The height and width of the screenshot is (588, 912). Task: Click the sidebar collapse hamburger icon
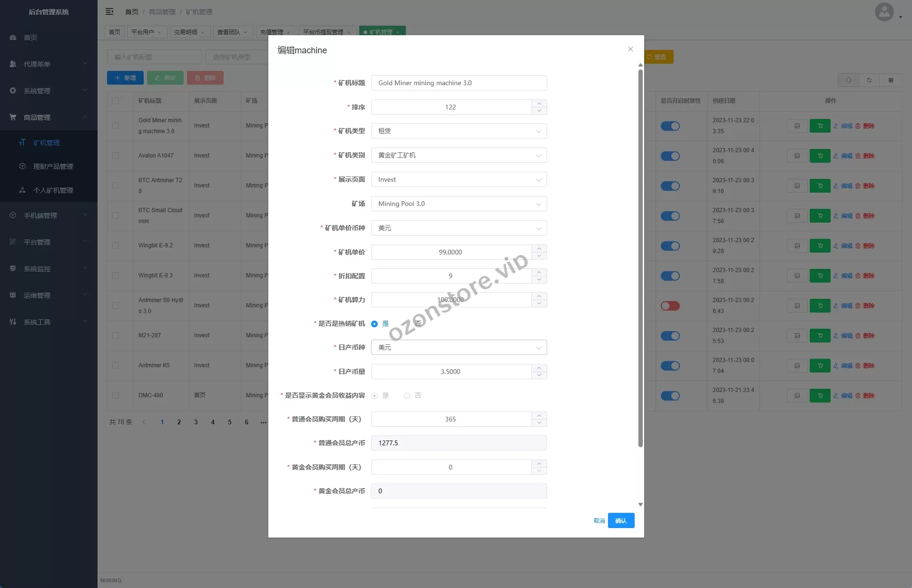click(109, 11)
